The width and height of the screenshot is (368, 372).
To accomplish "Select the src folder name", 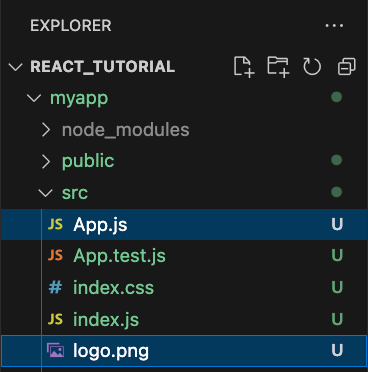I will (75, 193).
